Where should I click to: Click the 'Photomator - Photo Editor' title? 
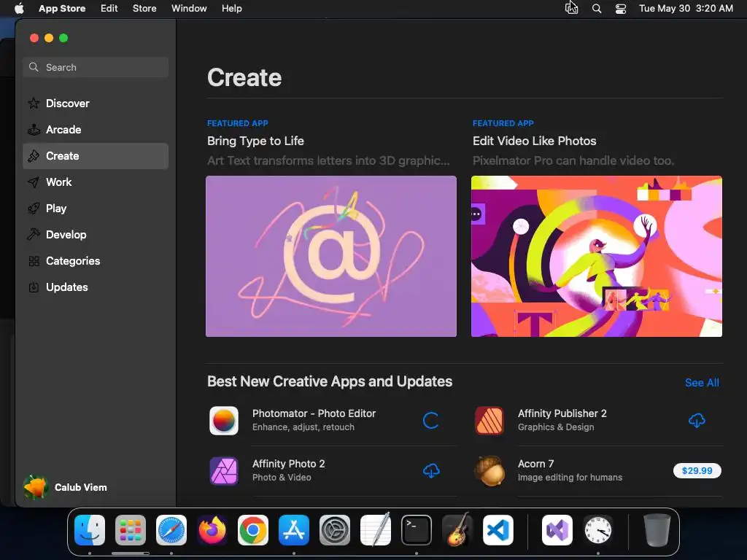(314, 413)
